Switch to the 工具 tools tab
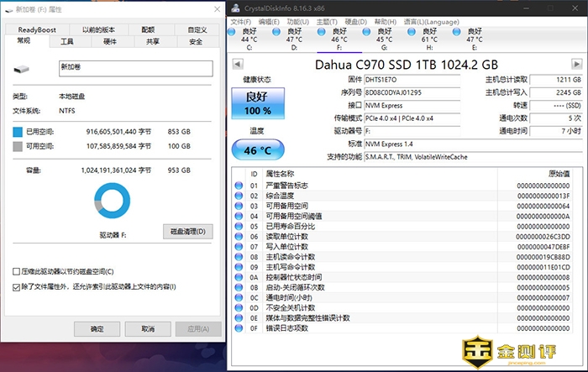588x372 pixels. (66, 41)
